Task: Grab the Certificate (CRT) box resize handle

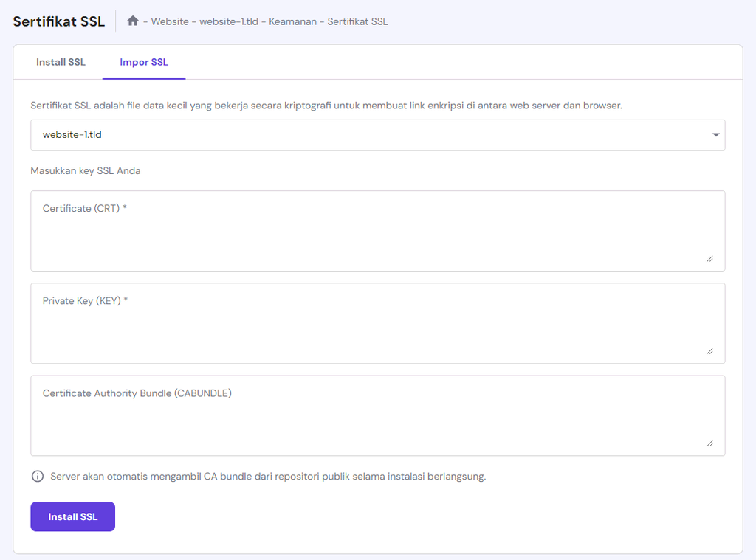Action: 709,258
